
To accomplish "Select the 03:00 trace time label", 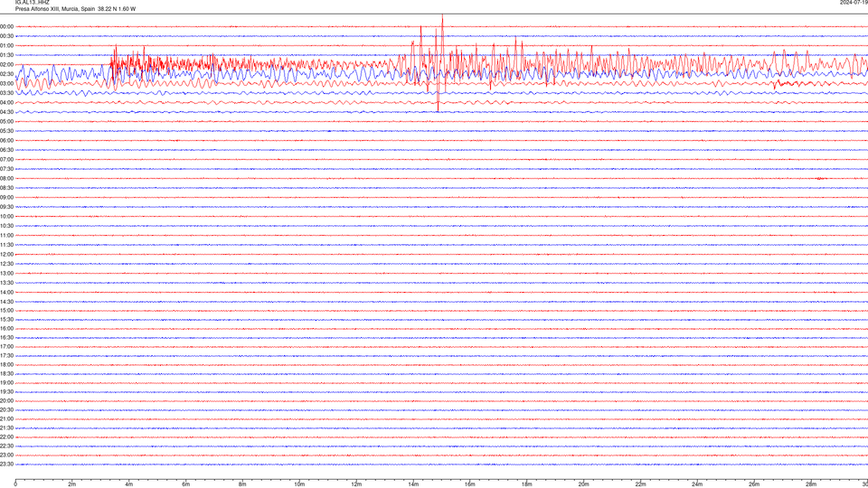I will tap(6, 83).
